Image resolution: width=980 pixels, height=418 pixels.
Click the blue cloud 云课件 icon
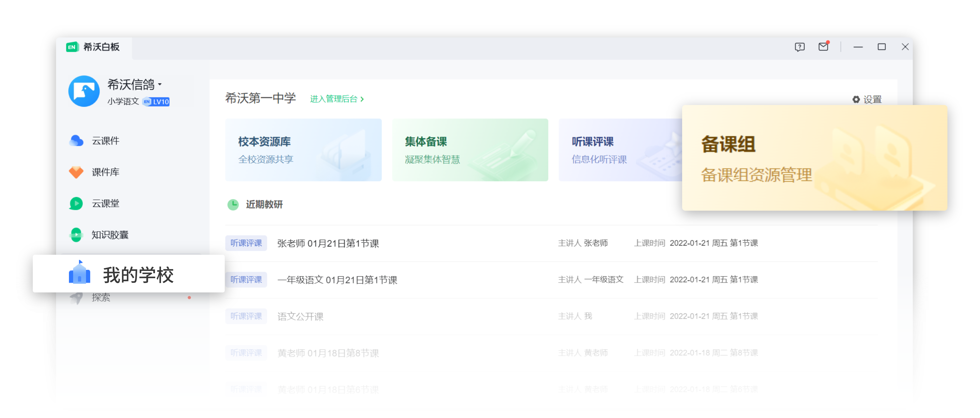(x=76, y=141)
